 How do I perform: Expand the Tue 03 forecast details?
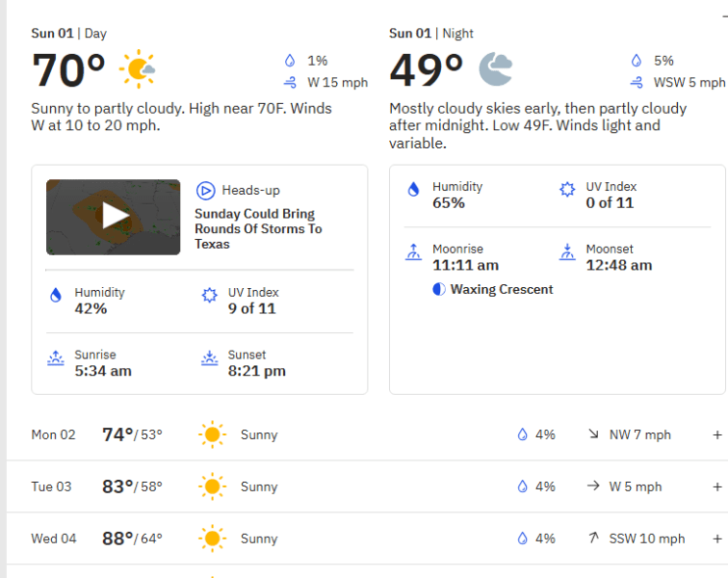(x=717, y=486)
